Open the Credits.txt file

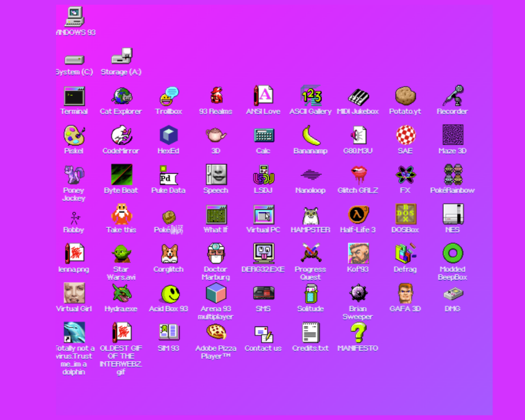[311, 332]
